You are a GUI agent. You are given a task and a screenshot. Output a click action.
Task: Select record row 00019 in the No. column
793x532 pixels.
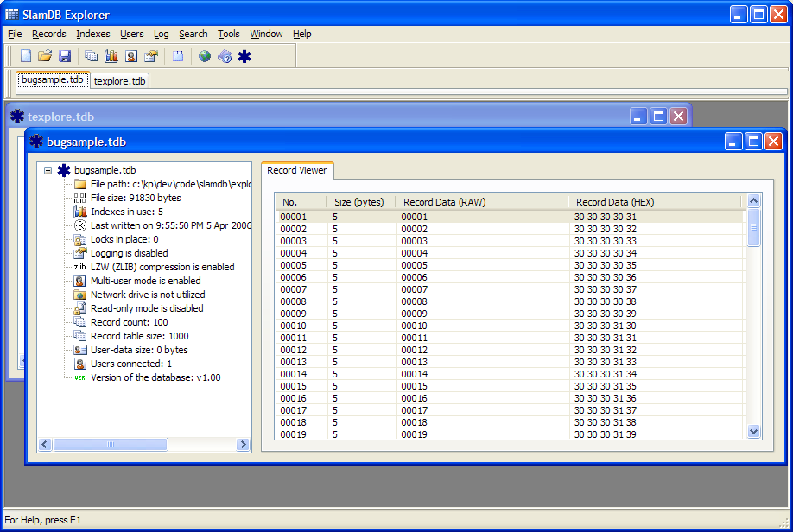tap(294, 434)
